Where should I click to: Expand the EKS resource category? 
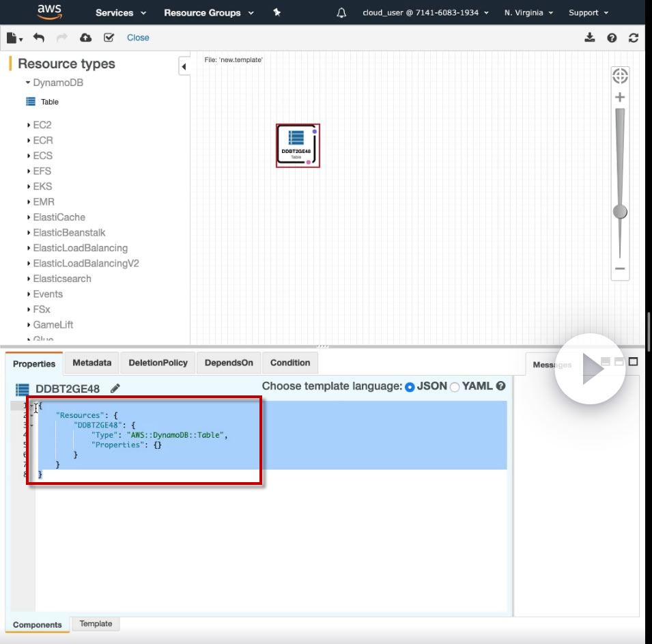(40, 187)
